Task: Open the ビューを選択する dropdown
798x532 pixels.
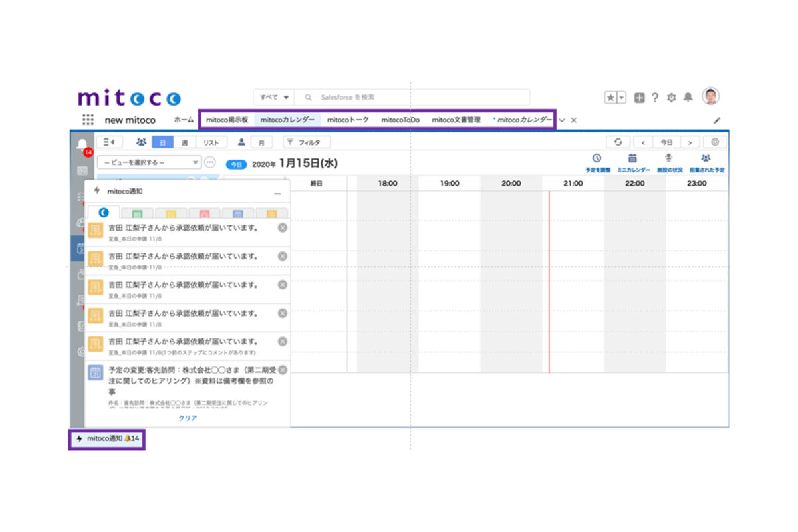Action: (149, 162)
